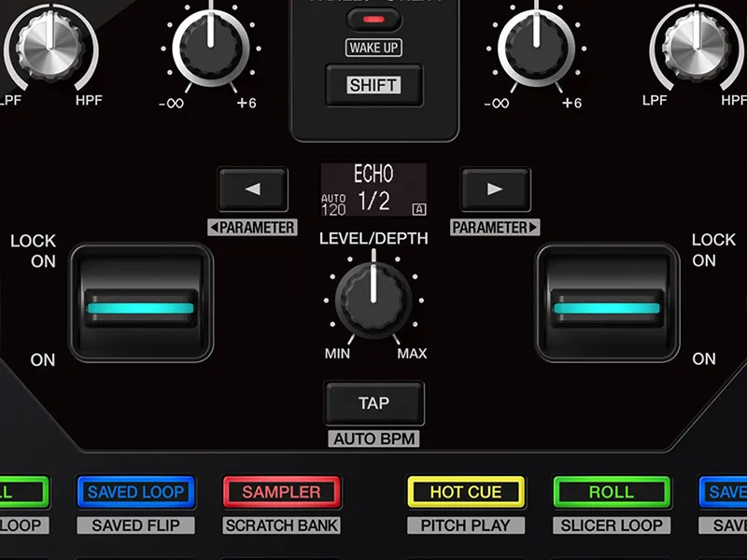This screenshot has width=747, height=560.
Task: Click the MAX label under the knob
Action: pyautogui.click(x=412, y=354)
